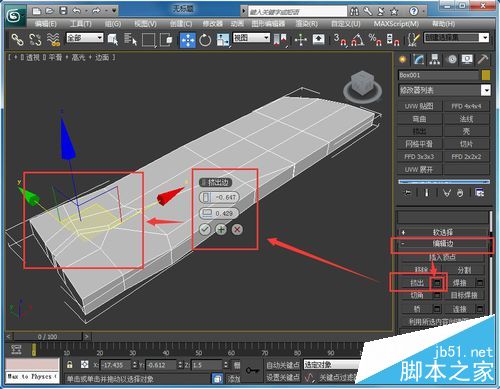
Task: Click the Help question mark icon
Action: coord(414,11)
